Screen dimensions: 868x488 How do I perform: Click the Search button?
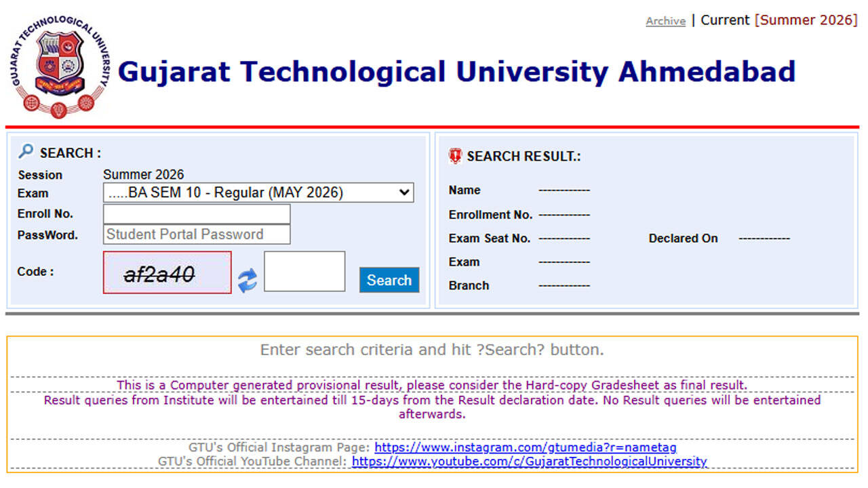[389, 280]
